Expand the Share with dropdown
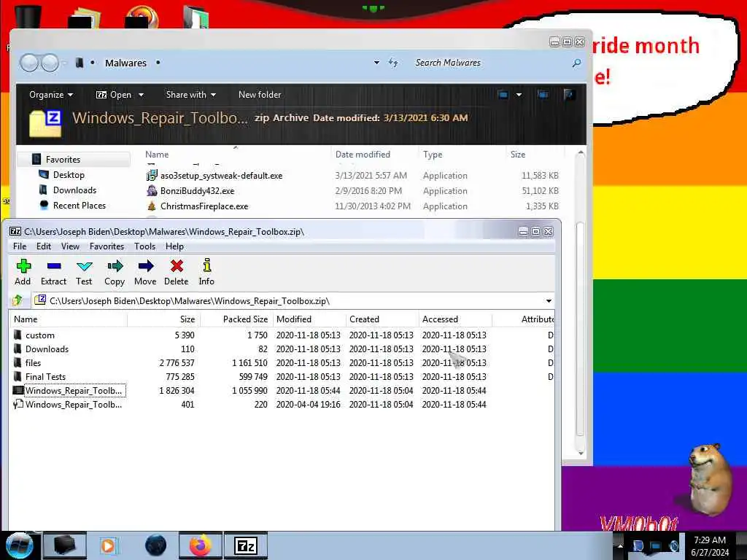The height and width of the screenshot is (560, 747). [190, 95]
